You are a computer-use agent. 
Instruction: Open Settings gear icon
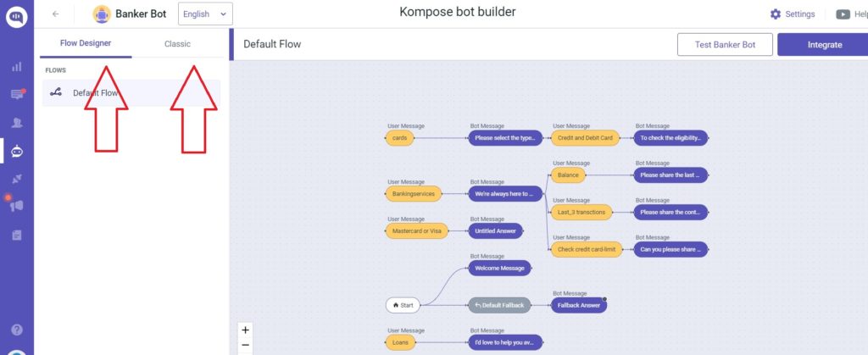[x=776, y=14]
